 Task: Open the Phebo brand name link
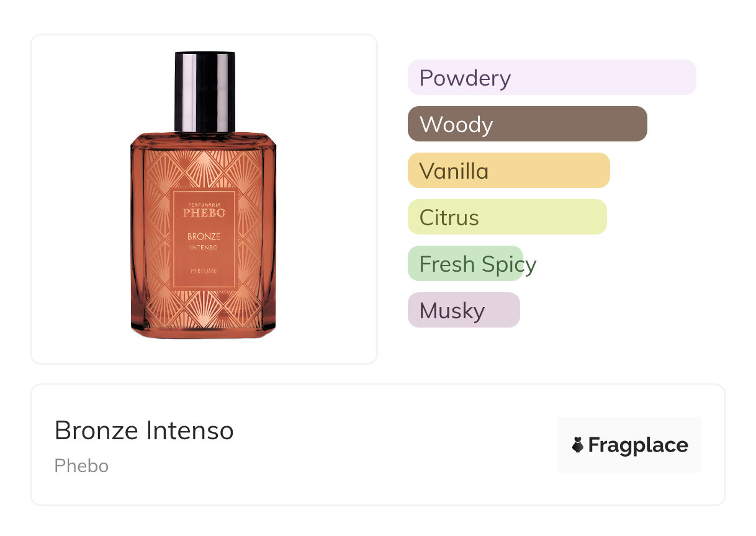coord(81,466)
